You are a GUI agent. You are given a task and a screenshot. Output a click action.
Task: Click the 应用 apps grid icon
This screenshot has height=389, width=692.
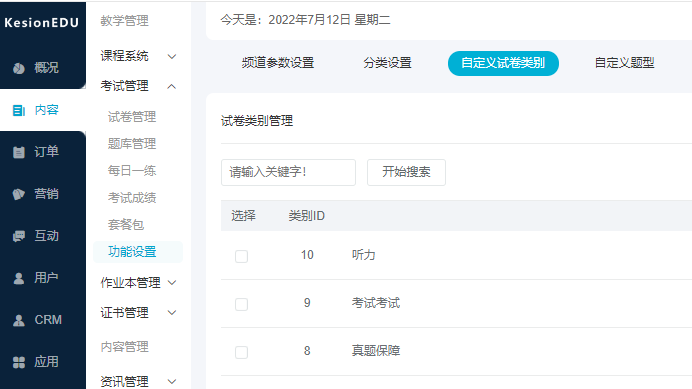tap(19, 362)
